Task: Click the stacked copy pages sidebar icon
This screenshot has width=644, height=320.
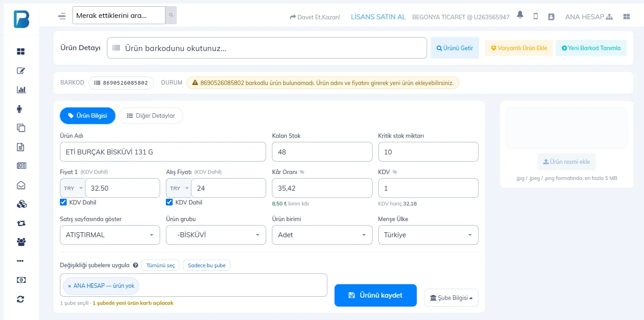Action: 21,128
